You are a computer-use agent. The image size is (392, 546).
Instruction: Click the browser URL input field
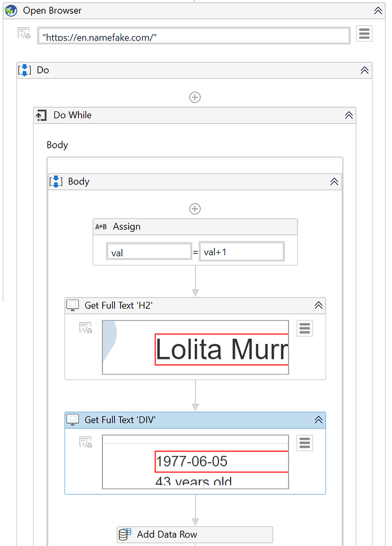point(193,36)
